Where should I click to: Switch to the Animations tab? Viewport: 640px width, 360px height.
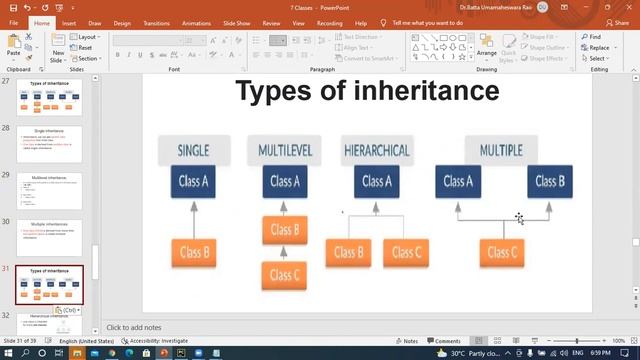coord(196,23)
